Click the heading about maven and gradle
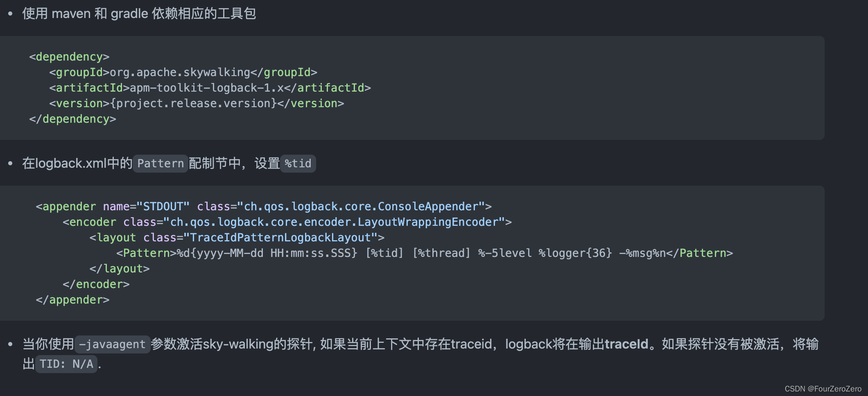 point(139,13)
